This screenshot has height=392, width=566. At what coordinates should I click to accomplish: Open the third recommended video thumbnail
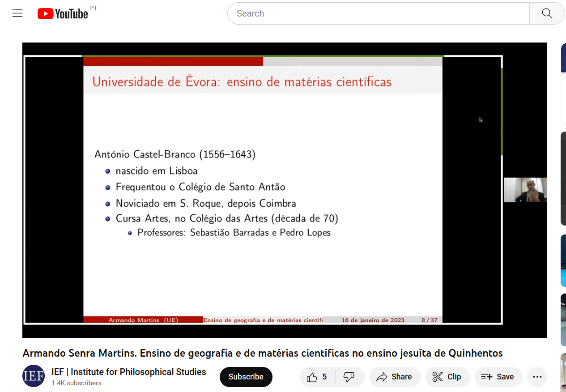click(563, 260)
